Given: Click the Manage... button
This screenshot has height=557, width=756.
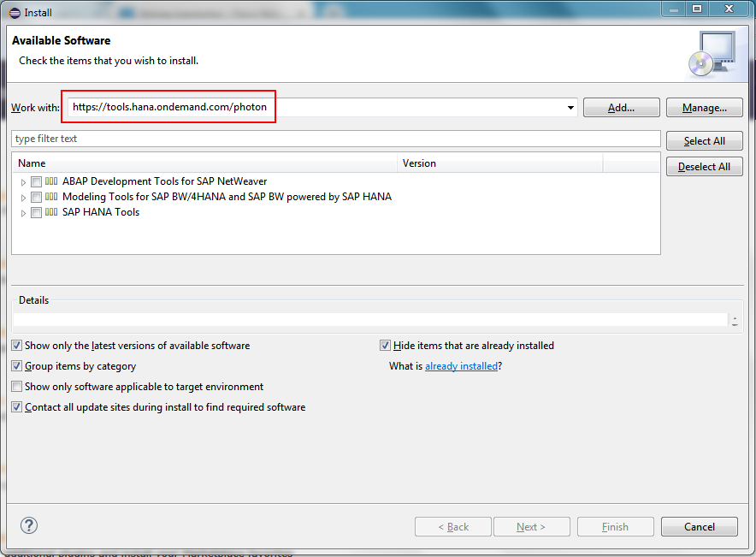Looking at the screenshot, I should [x=704, y=108].
